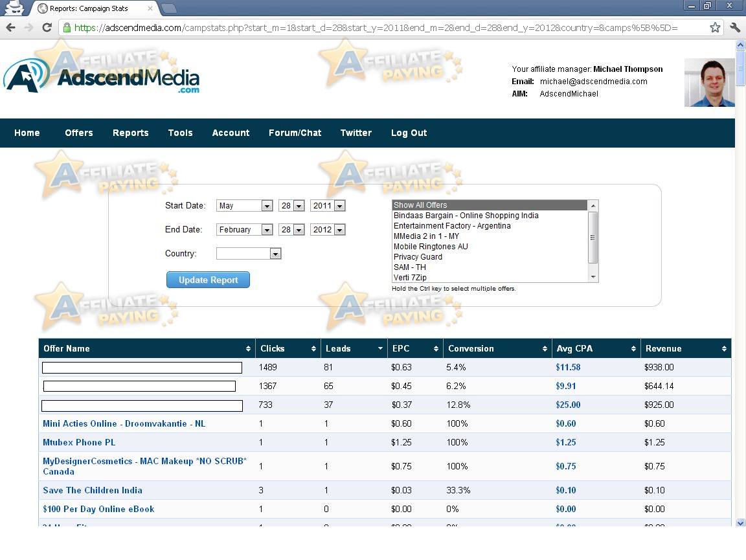Sort table by Conversion column

(545, 349)
